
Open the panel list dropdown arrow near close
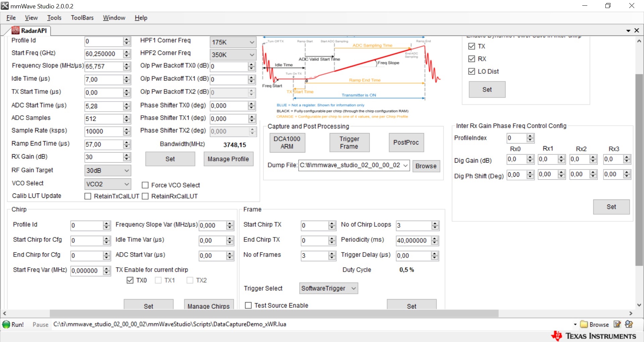(628, 31)
